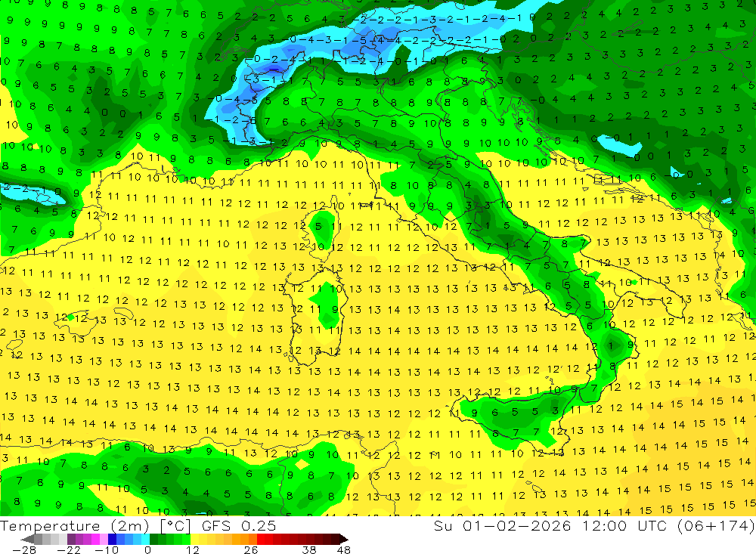The width and height of the screenshot is (756, 554).
Task: Click the '38' legend label
Action: 308,549
